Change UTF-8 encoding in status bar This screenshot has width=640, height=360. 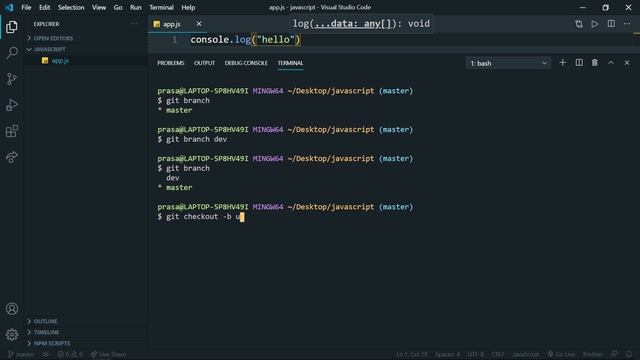coord(476,354)
